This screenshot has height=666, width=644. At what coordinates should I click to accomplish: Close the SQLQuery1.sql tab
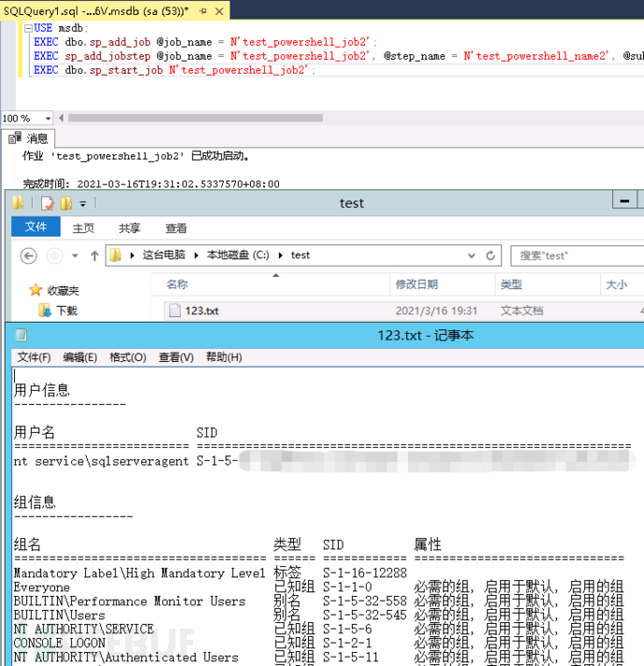pyautogui.click(x=219, y=11)
